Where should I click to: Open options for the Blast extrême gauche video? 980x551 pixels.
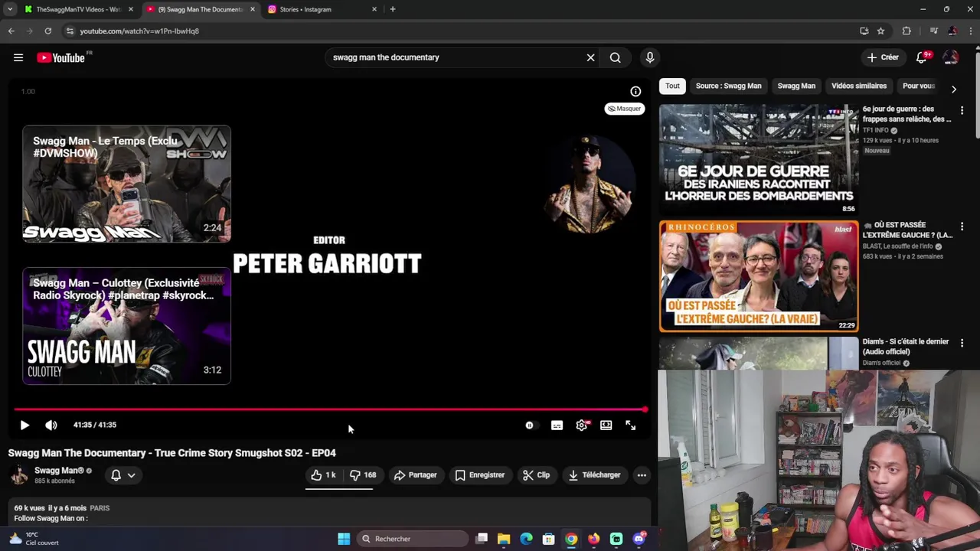point(962,227)
